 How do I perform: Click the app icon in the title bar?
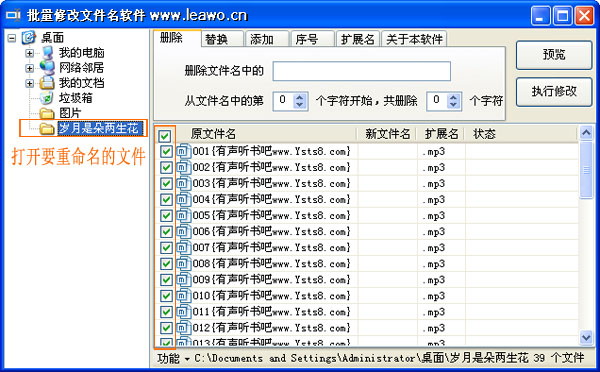pyautogui.click(x=13, y=15)
